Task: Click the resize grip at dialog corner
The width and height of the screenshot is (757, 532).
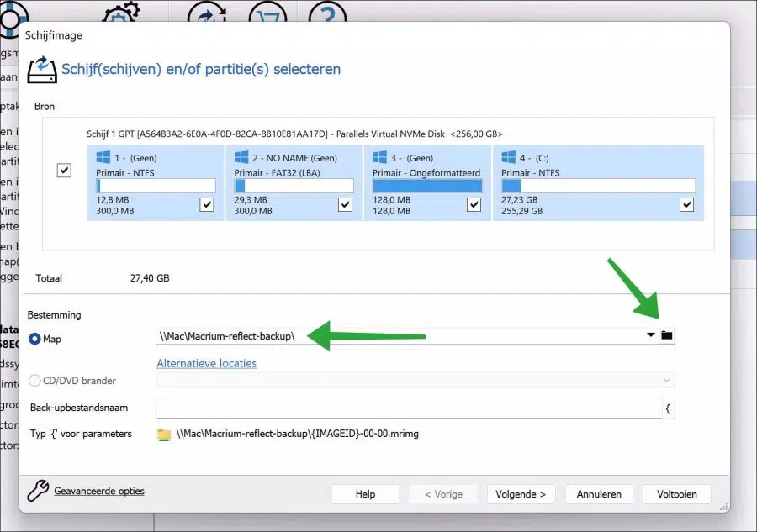Action: [x=723, y=507]
